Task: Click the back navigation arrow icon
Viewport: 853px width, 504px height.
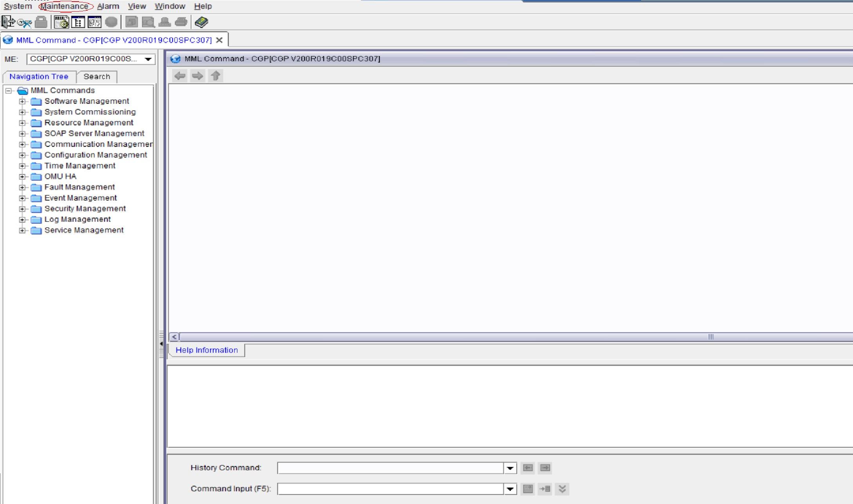Action: (180, 75)
